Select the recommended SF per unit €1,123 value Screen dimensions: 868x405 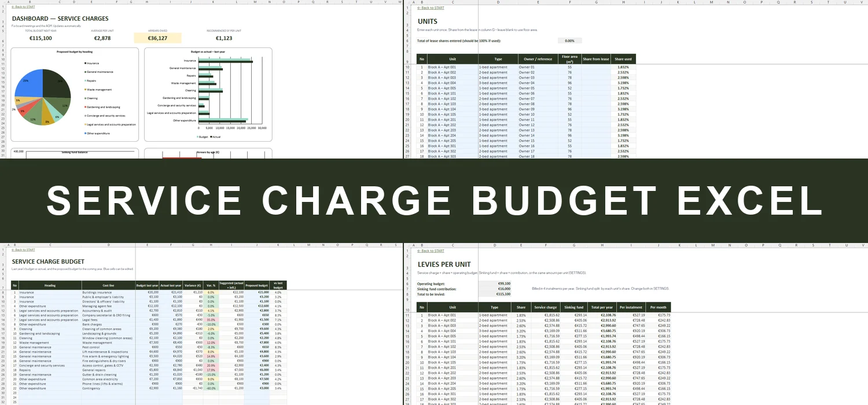tap(224, 38)
